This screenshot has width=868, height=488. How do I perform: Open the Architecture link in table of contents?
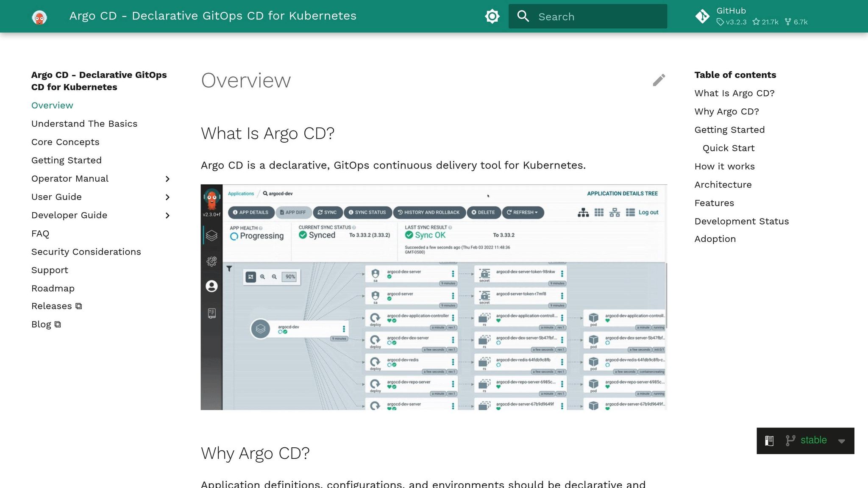pyautogui.click(x=723, y=184)
